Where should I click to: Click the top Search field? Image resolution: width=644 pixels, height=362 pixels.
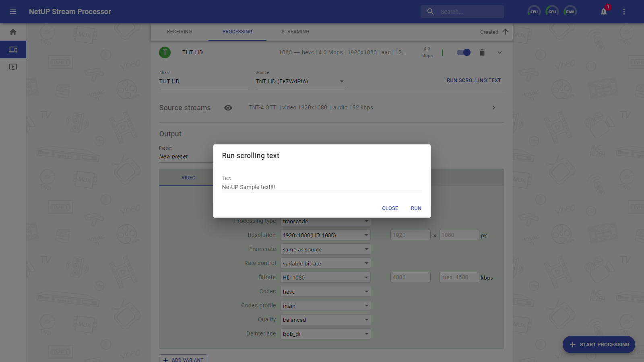[x=462, y=12]
